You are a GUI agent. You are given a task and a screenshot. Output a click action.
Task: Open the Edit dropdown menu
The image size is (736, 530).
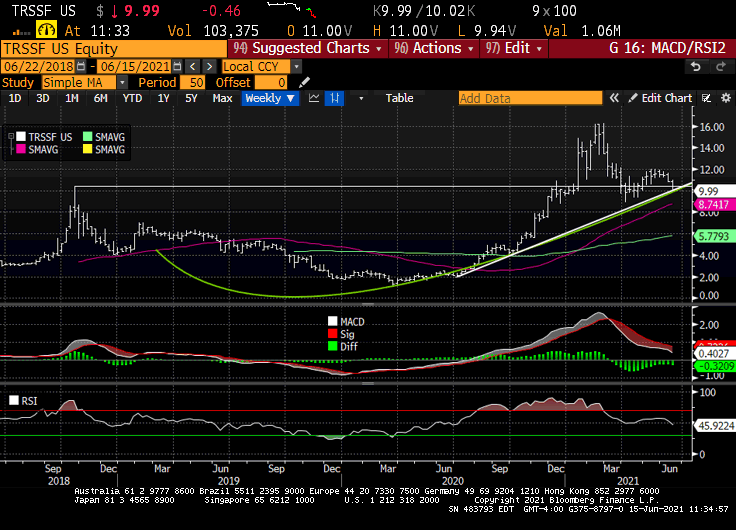point(514,48)
